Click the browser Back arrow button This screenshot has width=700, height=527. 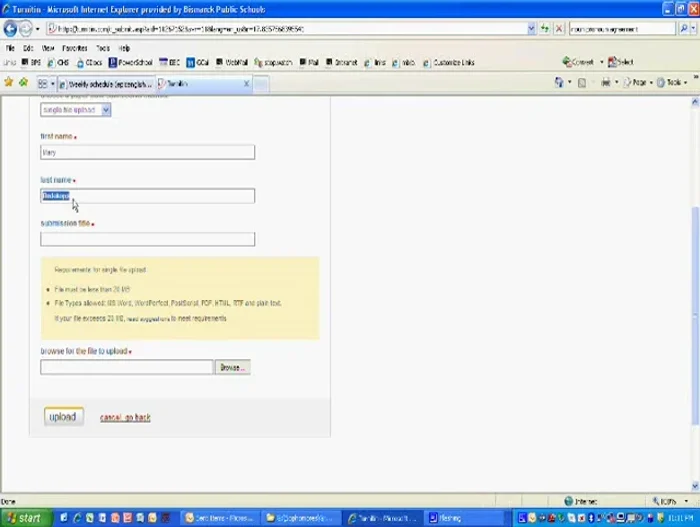(x=11, y=29)
